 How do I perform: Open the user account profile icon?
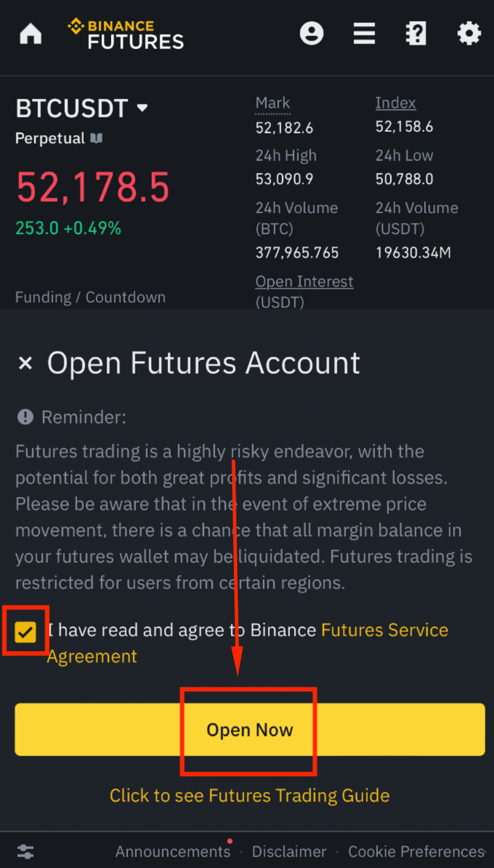click(x=311, y=34)
